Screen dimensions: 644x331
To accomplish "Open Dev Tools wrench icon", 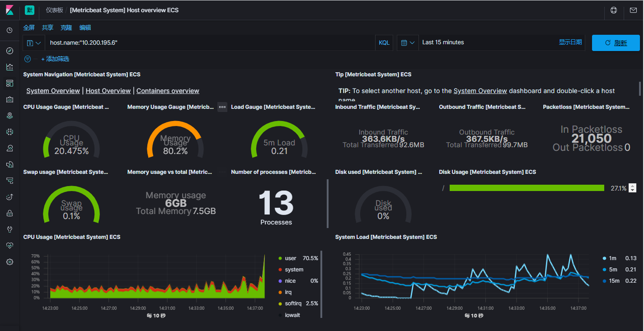I will (9, 229).
